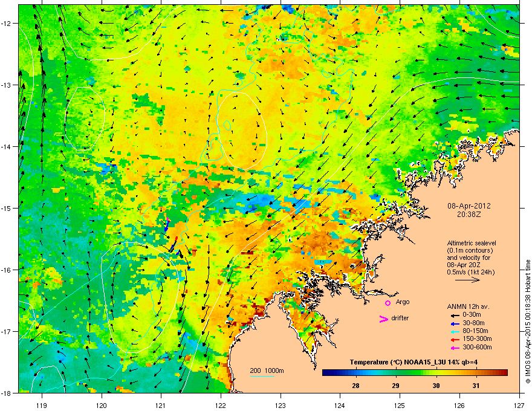Viewport: 532px width, 411px height.
Task: Click the "Altimetric sealevel" text line
Action: click(x=472, y=243)
